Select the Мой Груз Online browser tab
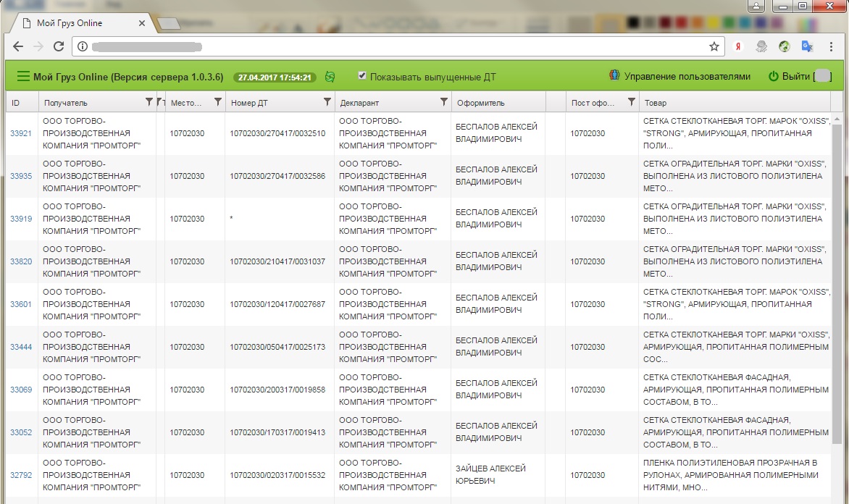 tap(80, 23)
